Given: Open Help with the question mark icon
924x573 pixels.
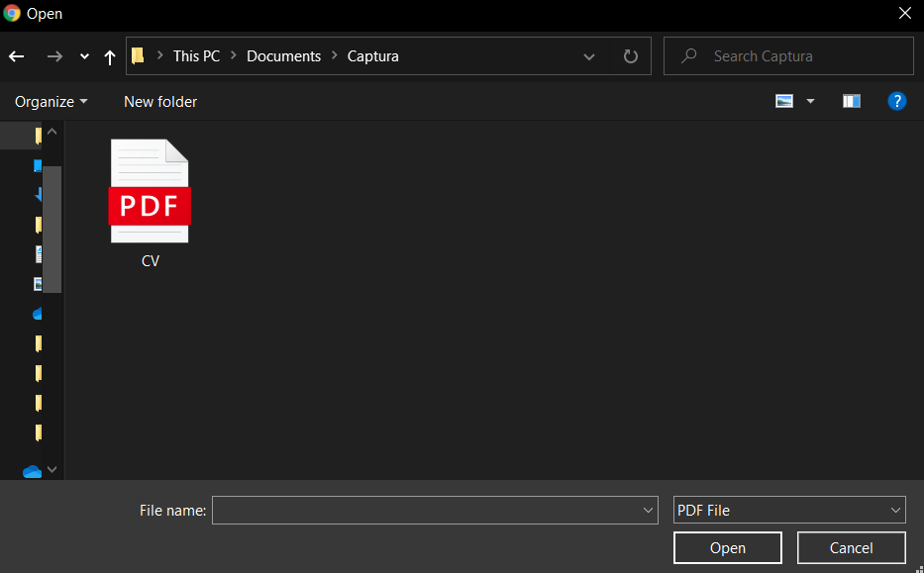Looking at the screenshot, I should point(897,101).
